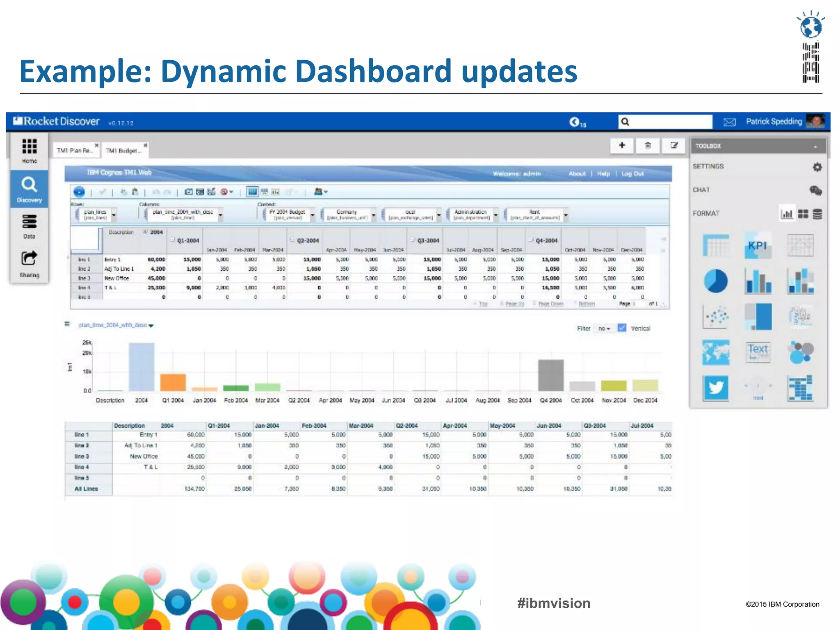Add a Text widget from the toolbox
This screenshot has height=630, width=840.
pos(758,352)
